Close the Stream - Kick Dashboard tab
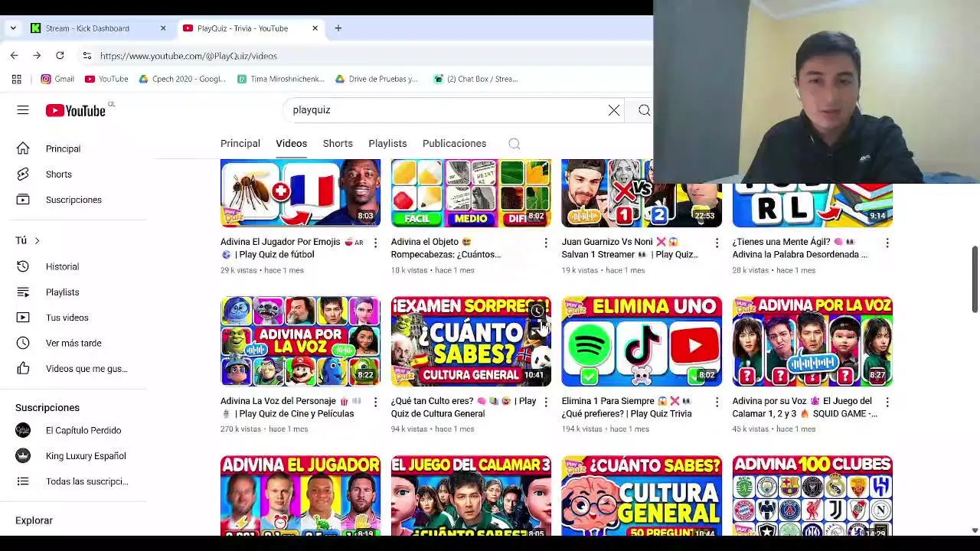Image resolution: width=980 pixels, height=551 pixels. click(x=163, y=28)
